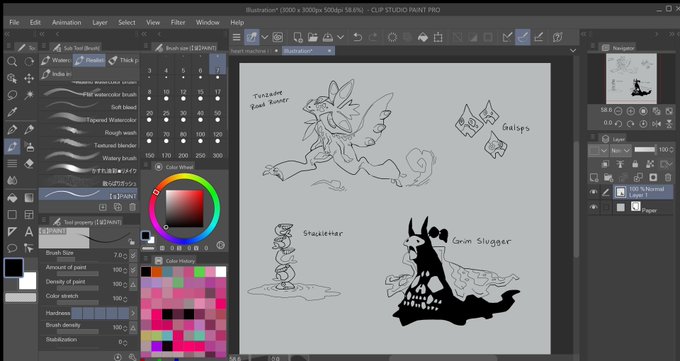The height and width of the screenshot is (361, 680).
Task: Select the Lasso selection tool
Action: [12, 95]
